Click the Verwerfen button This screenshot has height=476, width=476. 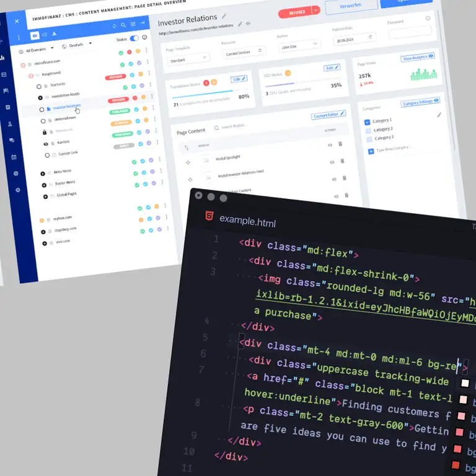(351, 6)
